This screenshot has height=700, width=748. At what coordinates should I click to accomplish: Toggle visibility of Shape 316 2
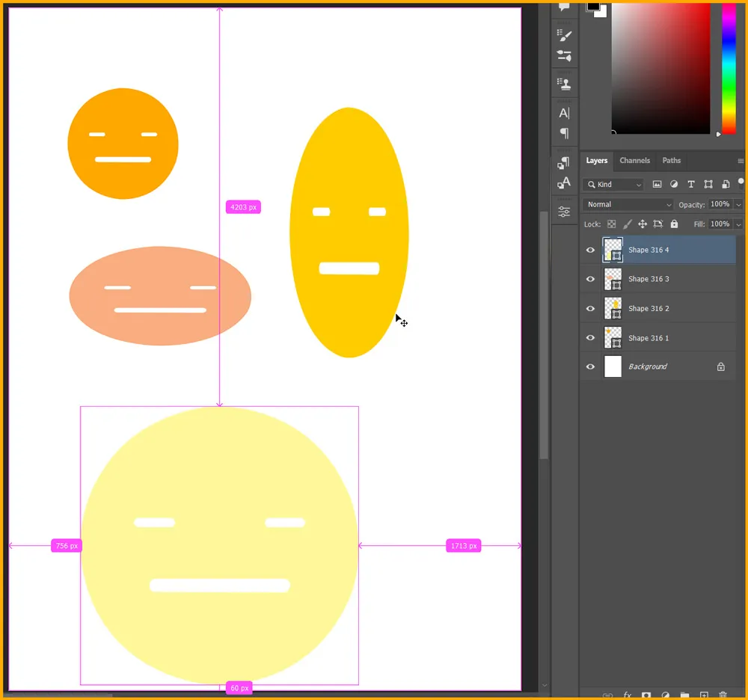click(x=590, y=308)
